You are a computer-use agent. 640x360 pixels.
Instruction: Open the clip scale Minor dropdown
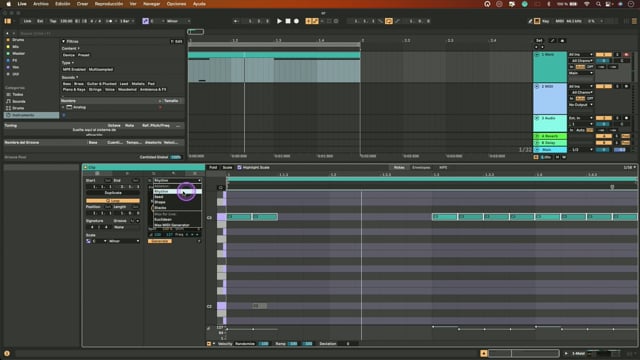[124, 241]
